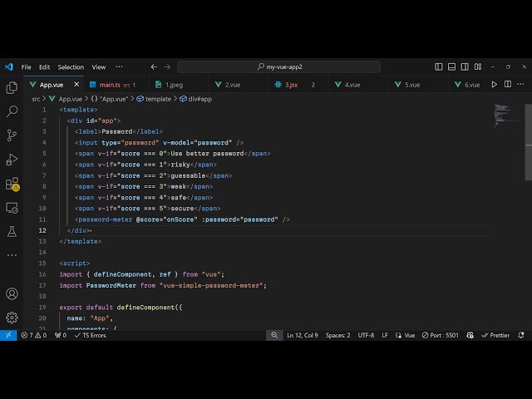
Task: Open the Selection menu
Action: 71,66
